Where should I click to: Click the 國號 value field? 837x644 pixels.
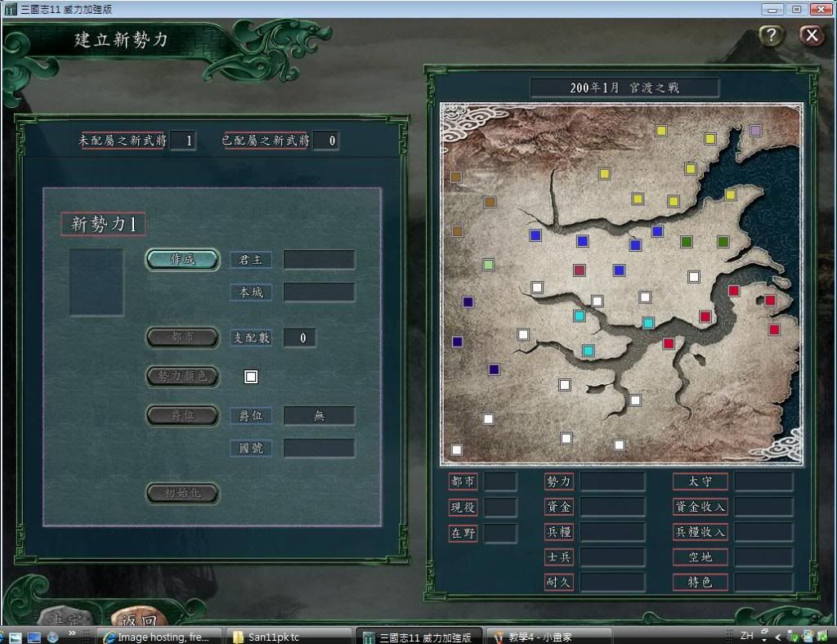click(x=320, y=448)
